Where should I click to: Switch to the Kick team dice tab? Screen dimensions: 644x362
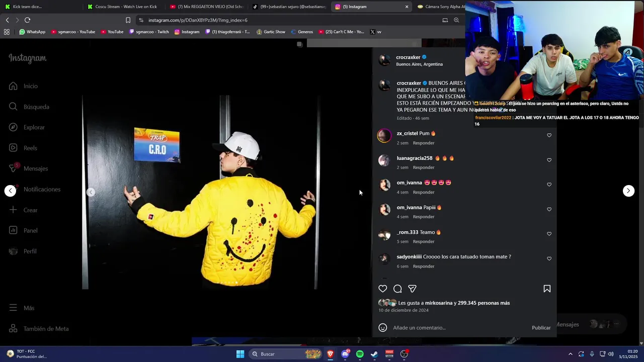(40, 7)
